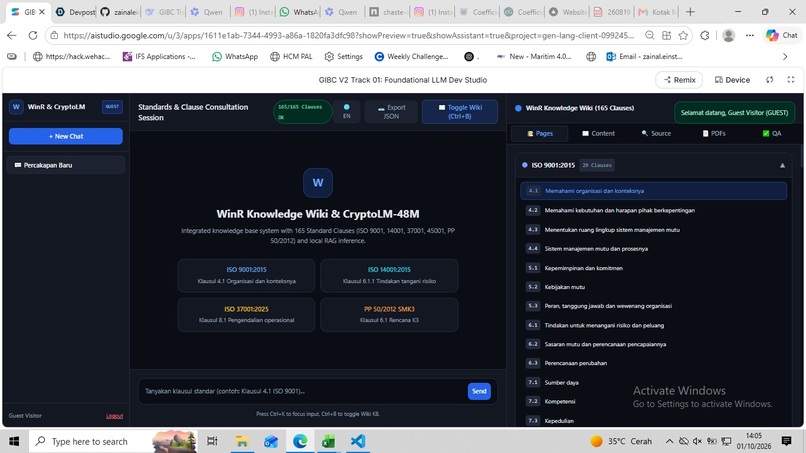Click the GUEST badge in the sidebar header
806x453 pixels.
tap(112, 106)
